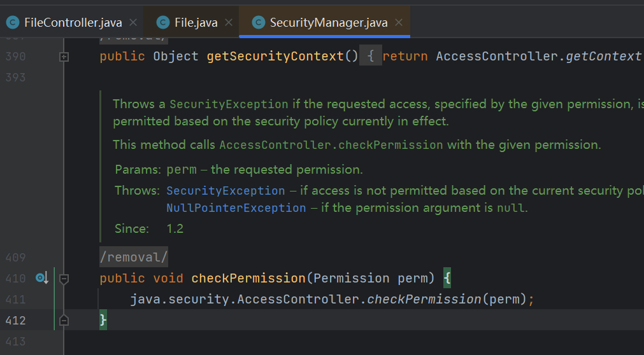Close the FileController.java tab
Screen dimensions: 644x355
click(133, 22)
